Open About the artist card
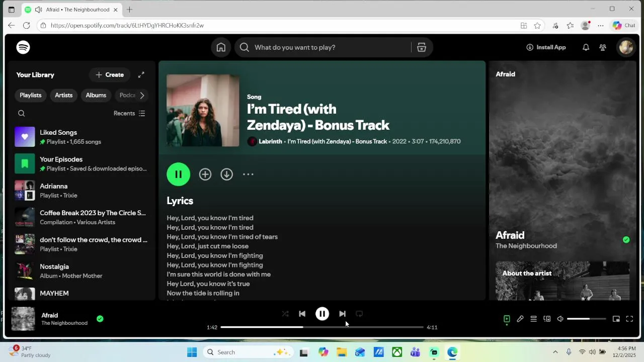The height and width of the screenshot is (362, 644). [x=562, y=281]
